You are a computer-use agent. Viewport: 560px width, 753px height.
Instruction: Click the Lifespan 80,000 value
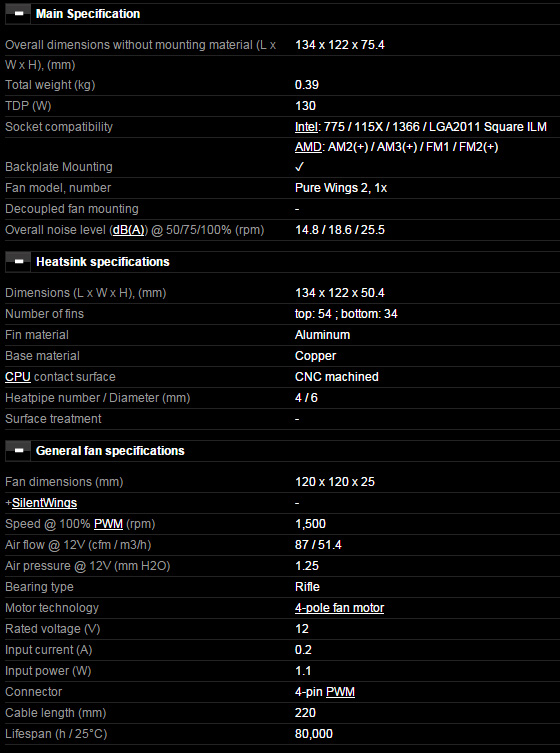tap(314, 734)
